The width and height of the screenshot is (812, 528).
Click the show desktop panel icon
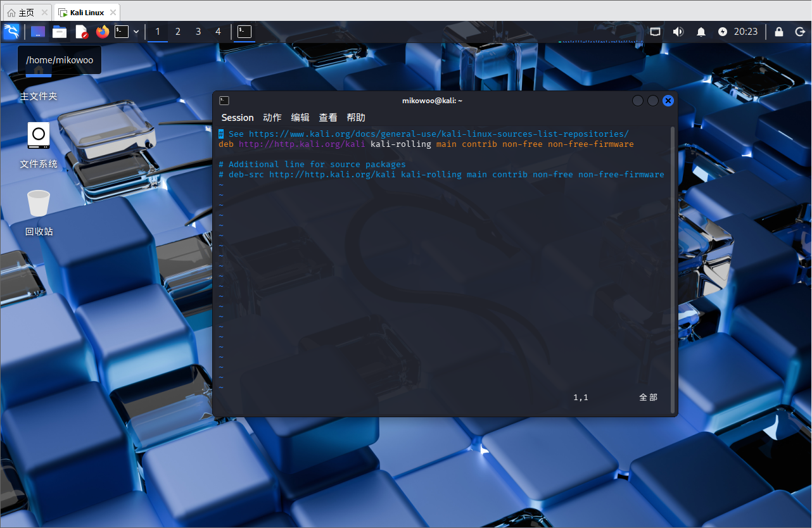coord(38,32)
